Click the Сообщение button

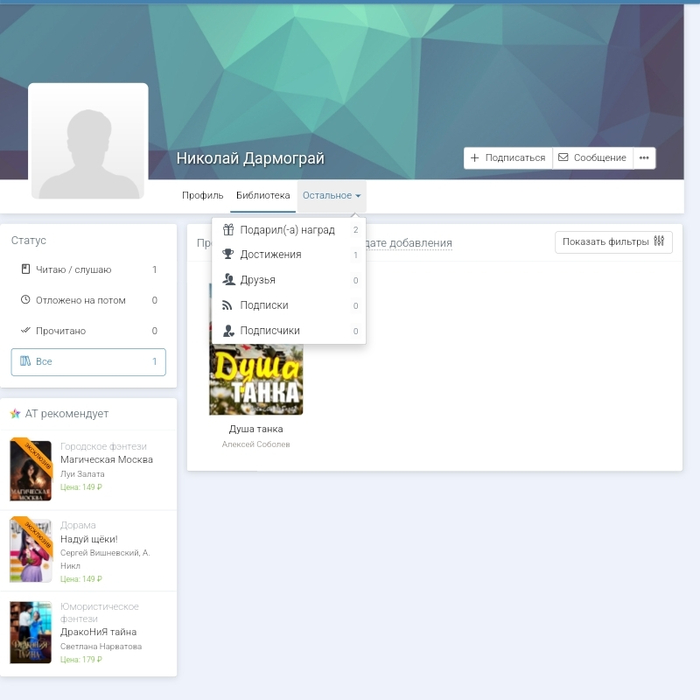592,158
